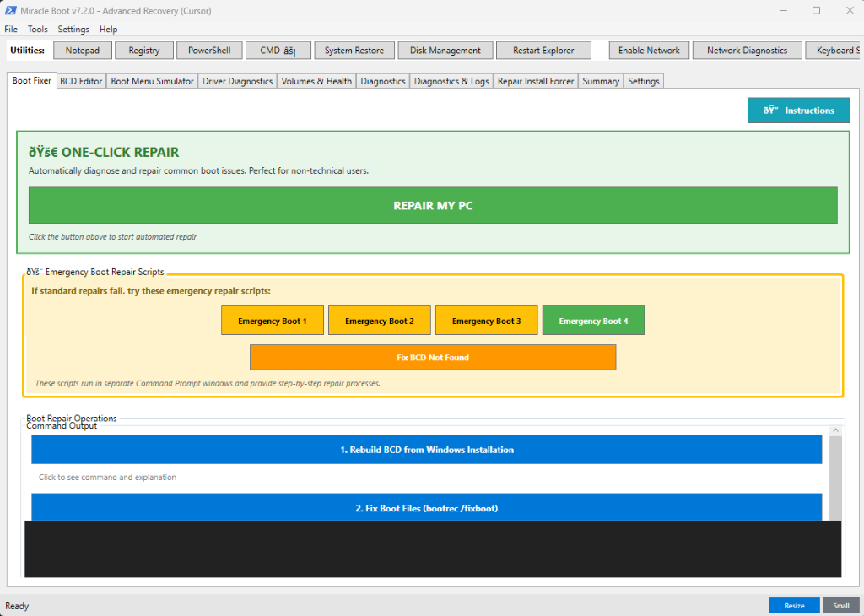Run the Emergency Boot 1 script
The height and width of the screenshot is (616, 864).
click(272, 320)
